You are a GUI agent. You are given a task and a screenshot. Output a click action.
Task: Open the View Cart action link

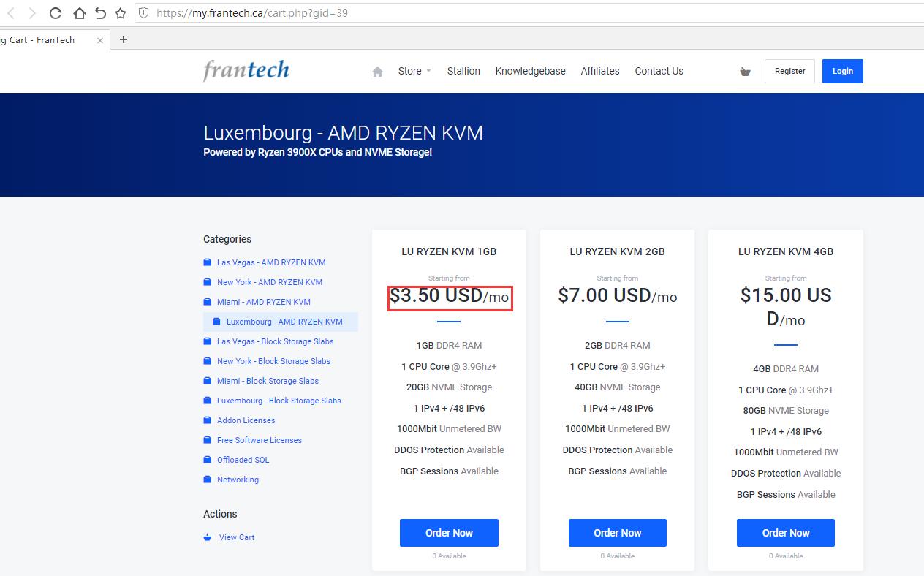(x=237, y=537)
